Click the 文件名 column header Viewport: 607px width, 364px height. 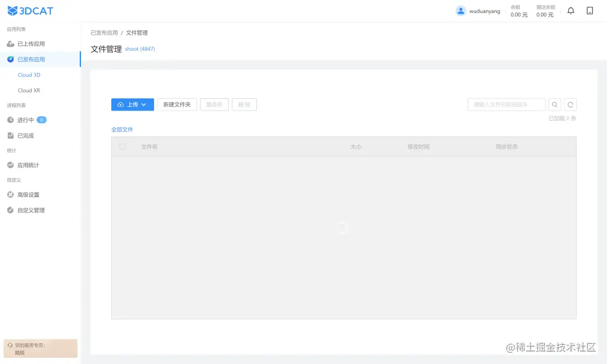(x=150, y=147)
